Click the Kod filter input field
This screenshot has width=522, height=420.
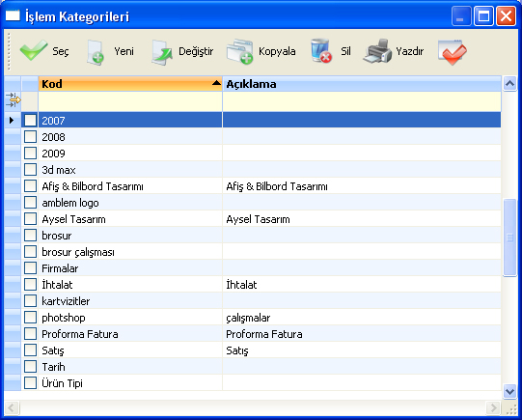click(130, 101)
